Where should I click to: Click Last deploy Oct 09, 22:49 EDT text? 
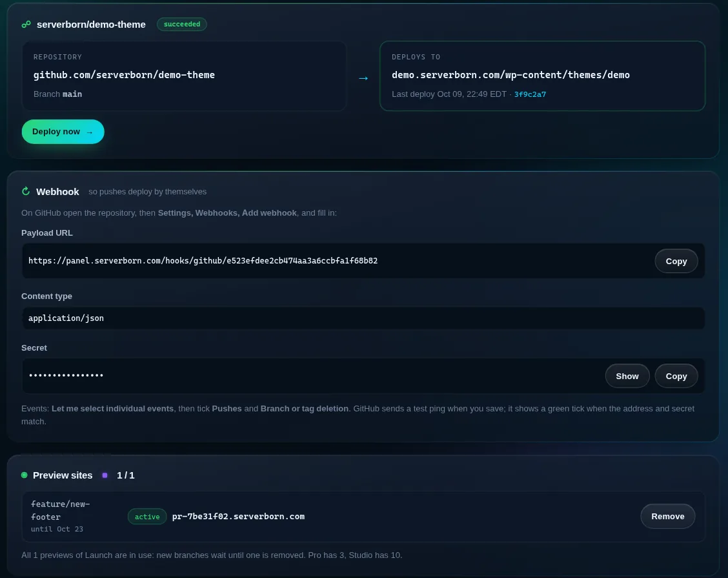tap(449, 94)
